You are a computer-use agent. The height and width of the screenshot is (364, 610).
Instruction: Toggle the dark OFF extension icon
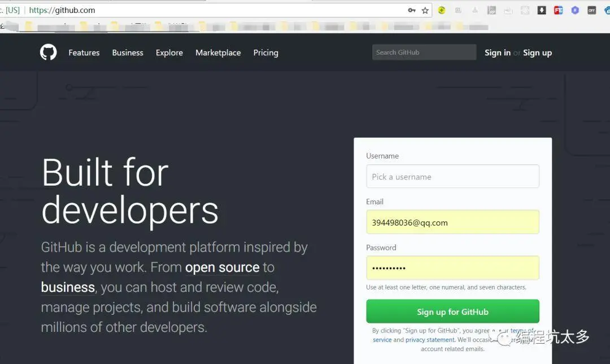pyautogui.click(x=592, y=11)
